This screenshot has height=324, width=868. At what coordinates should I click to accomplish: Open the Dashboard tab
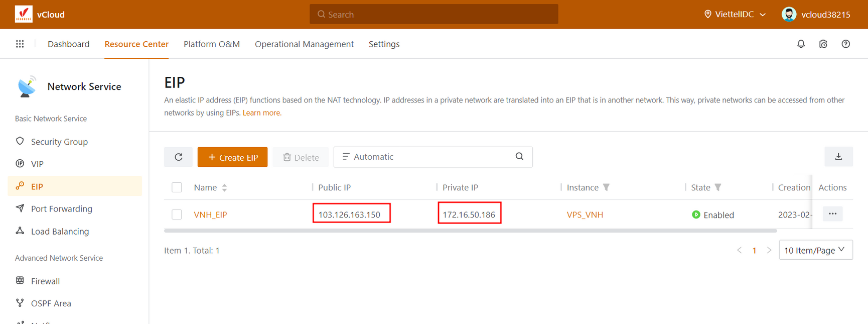[68, 44]
